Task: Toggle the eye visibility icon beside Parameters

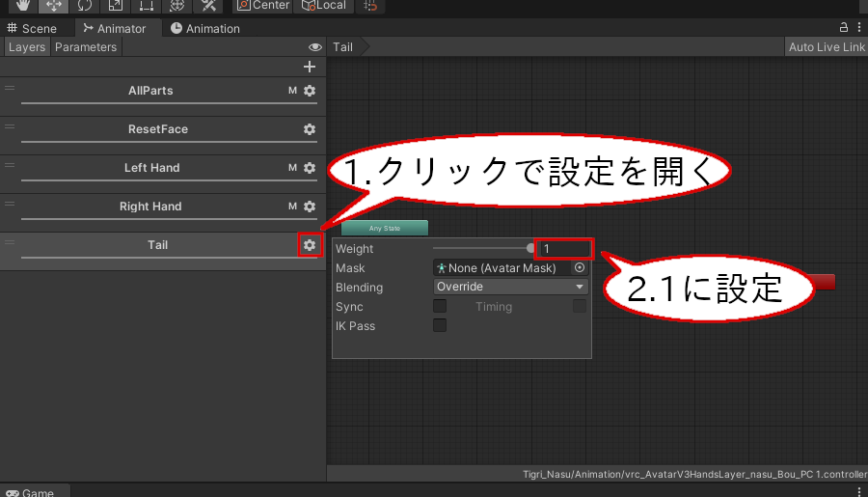Action: [315, 47]
